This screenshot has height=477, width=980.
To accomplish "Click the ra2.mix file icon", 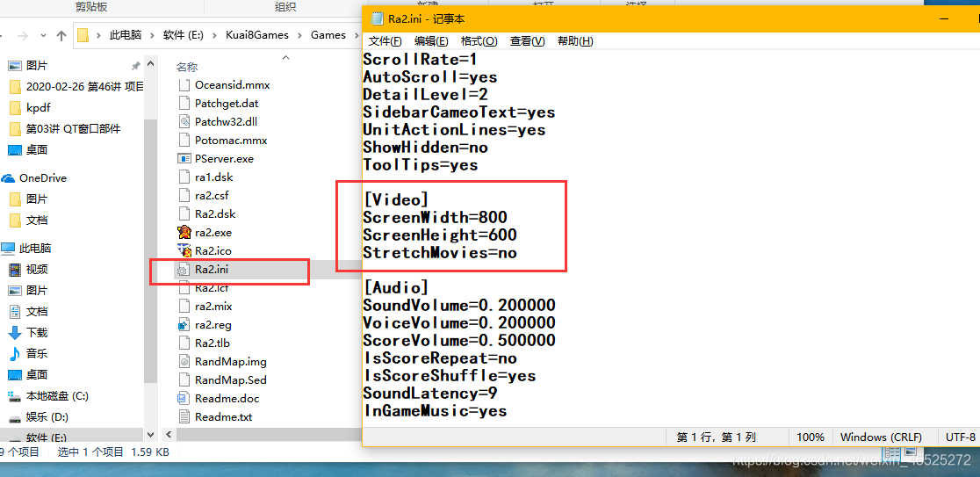I will click(x=184, y=307).
